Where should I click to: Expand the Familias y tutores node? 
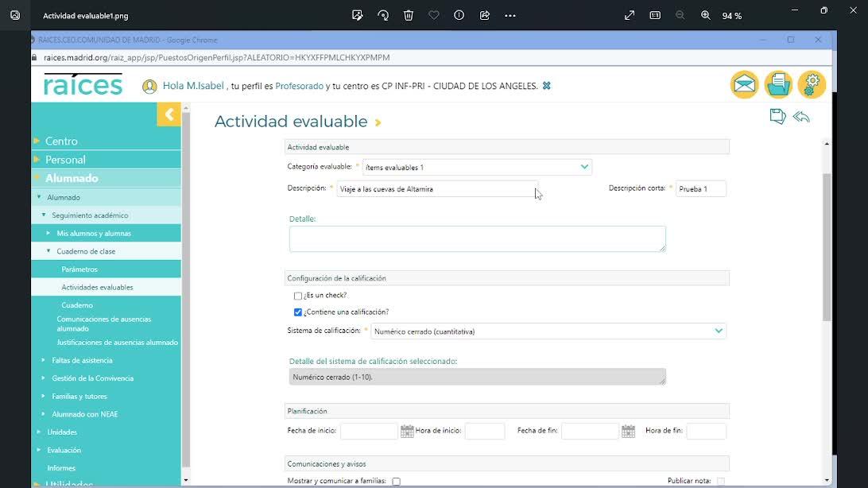[x=43, y=396]
